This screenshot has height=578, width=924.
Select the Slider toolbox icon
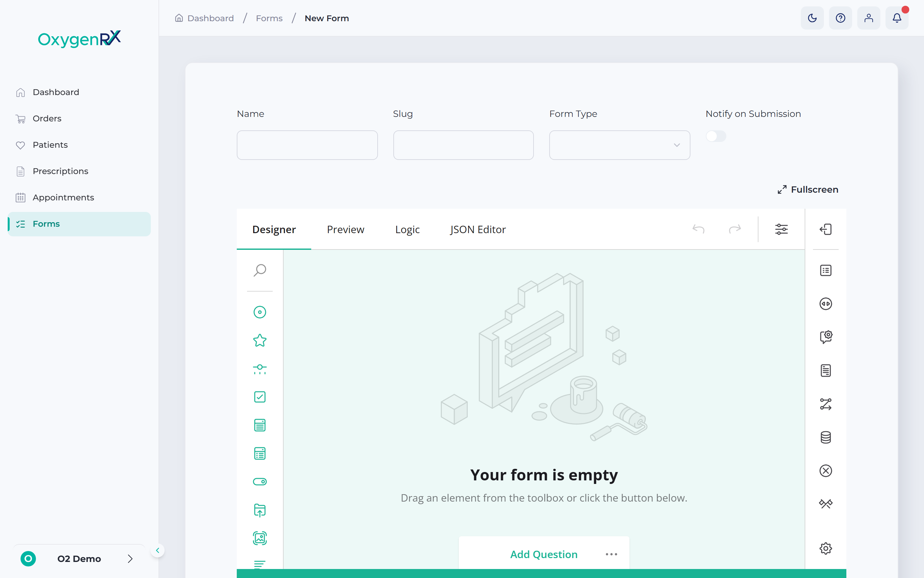260,369
